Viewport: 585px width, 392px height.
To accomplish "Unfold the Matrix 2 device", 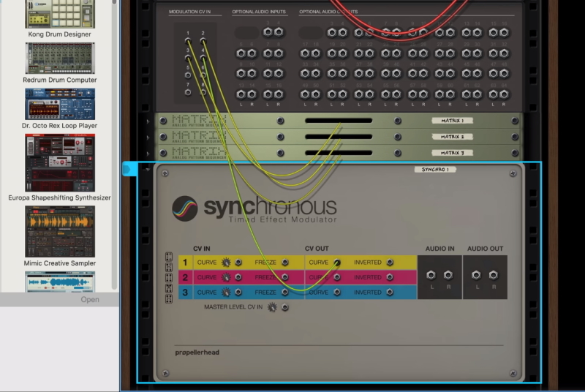I will [148, 137].
